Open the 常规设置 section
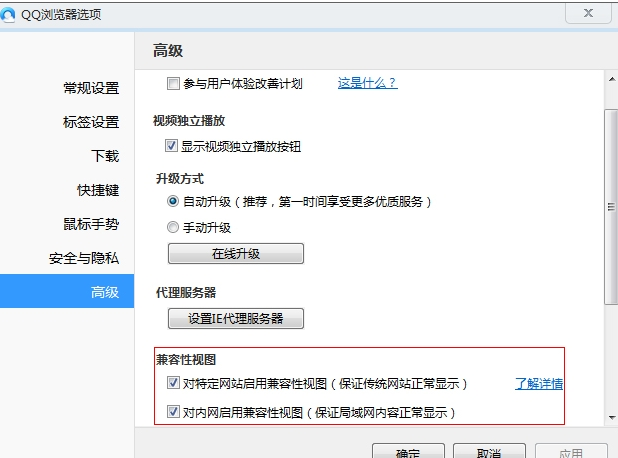 coord(91,88)
